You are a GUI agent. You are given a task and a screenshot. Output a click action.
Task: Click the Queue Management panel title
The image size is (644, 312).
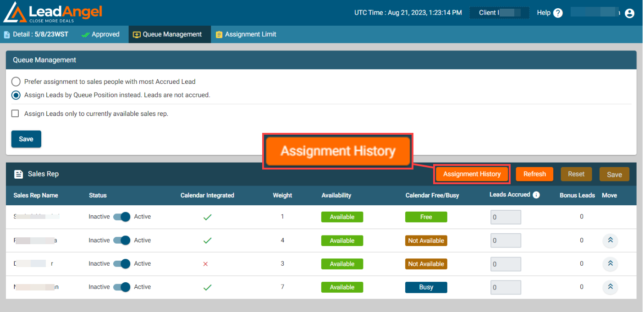click(44, 60)
